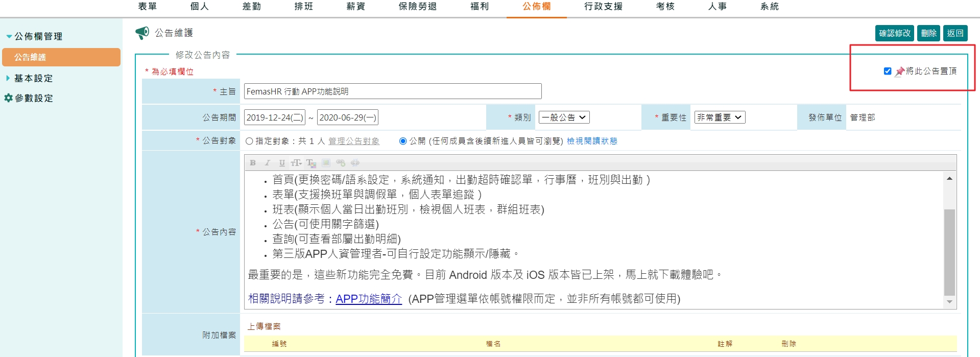Click the 主旨 subject input field
Image resolution: width=980 pixels, height=357 pixels.
[393, 91]
